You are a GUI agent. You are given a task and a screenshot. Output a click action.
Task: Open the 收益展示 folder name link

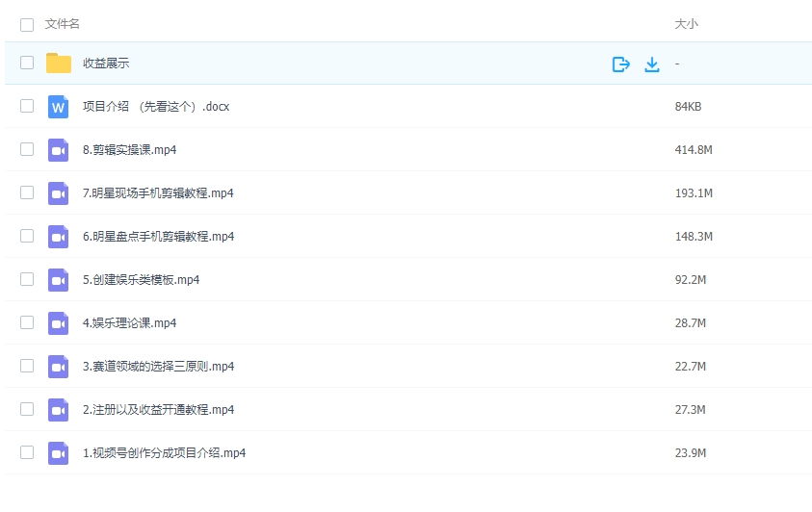[106, 64]
